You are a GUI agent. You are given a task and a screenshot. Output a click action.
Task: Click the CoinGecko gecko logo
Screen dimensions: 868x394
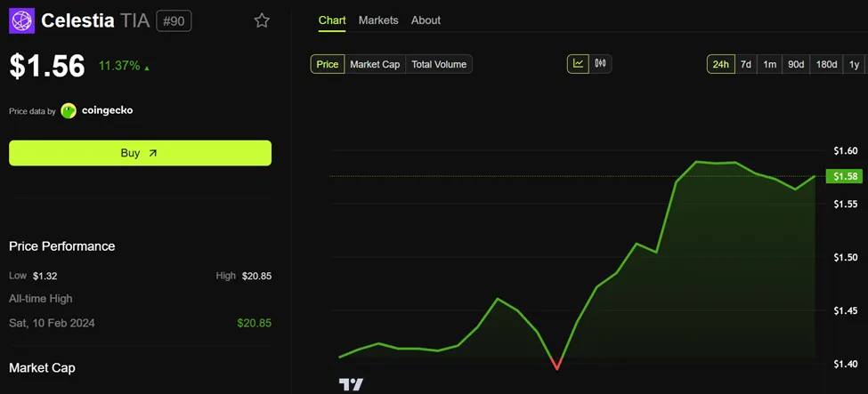[x=69, y=110]
